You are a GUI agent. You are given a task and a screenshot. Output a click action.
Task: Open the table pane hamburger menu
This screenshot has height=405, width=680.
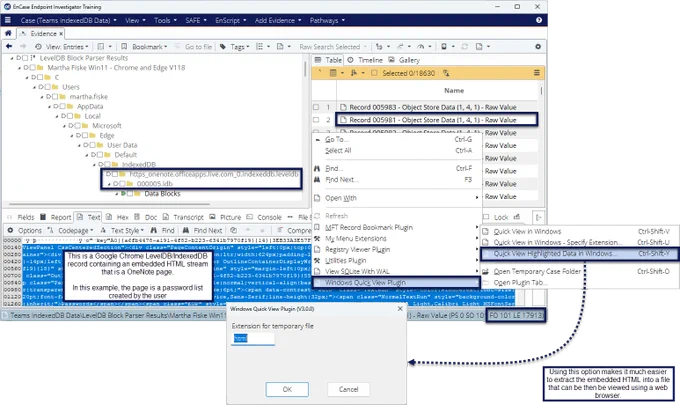pyautogui.click(x=536, y=73)
